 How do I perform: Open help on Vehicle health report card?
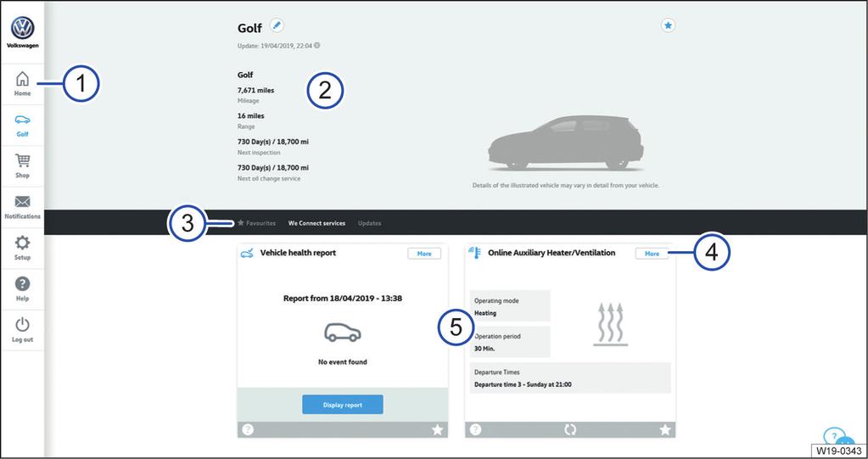(248, 429)
